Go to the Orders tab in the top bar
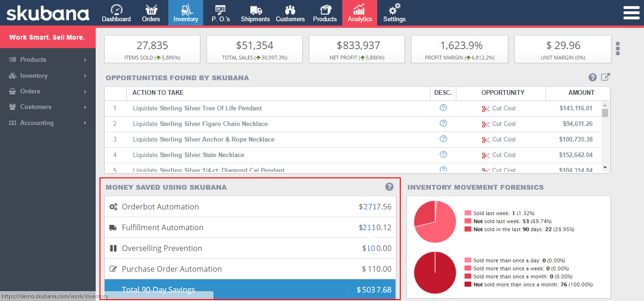 [151, 13]
